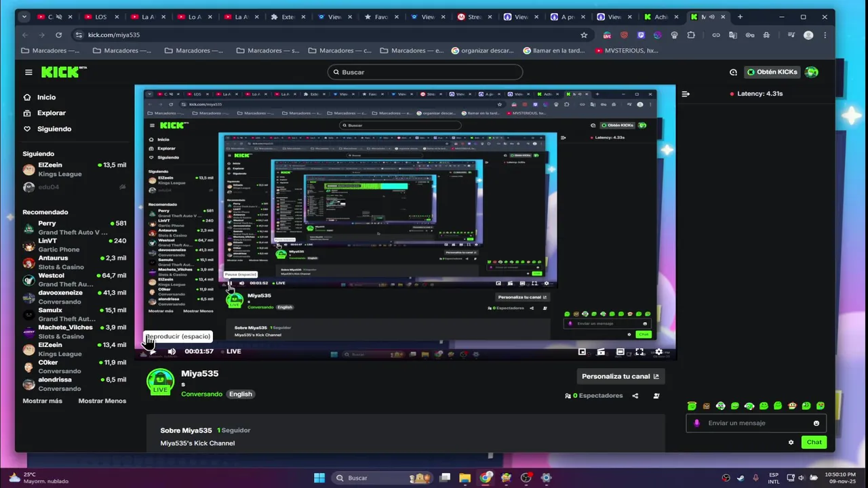This screenshot has width=868, height=488.
Task: Open C0ker recommended channel
Action: pos(75,367)
